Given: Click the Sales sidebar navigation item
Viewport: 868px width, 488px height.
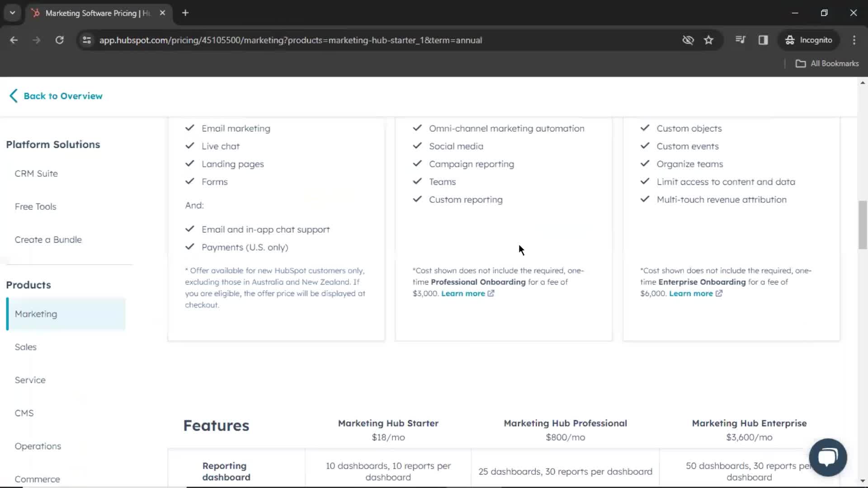Looking at the screenshot, I should pyautogui.click(x=25, y=347).
